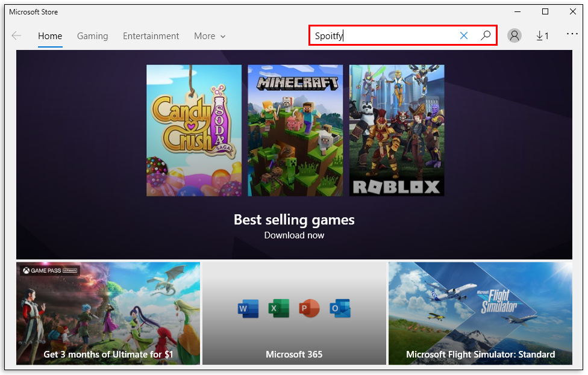Clear the search box text with X
The height and width of the screenshot is (375, 588).
click(464, 36)
